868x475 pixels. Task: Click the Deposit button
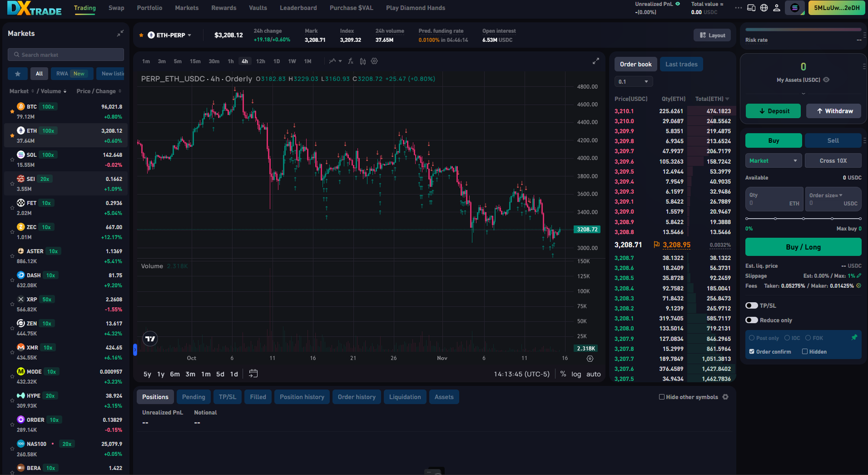pos(774,111)
